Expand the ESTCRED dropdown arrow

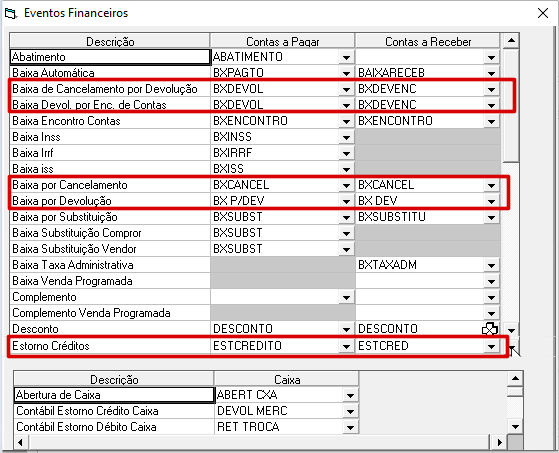491,346
